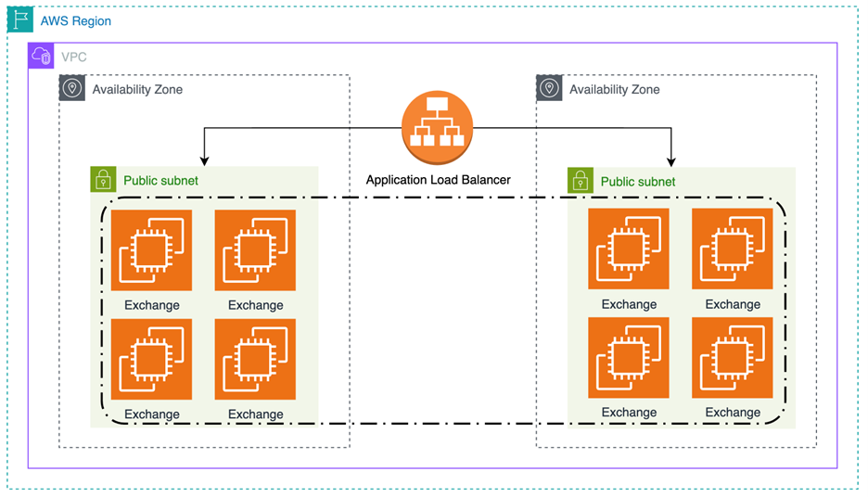
Task: Select the "AWS Region" text label
Action: (75, 20)
